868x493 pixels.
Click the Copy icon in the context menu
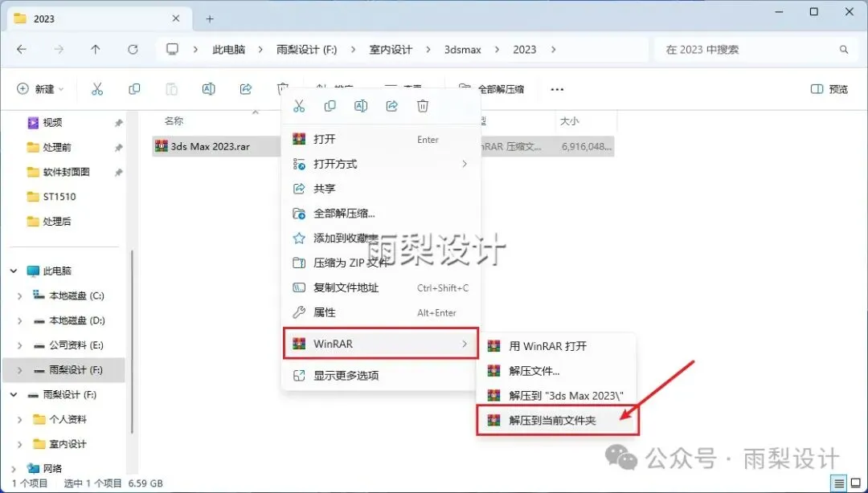click(x=330, y=106)
